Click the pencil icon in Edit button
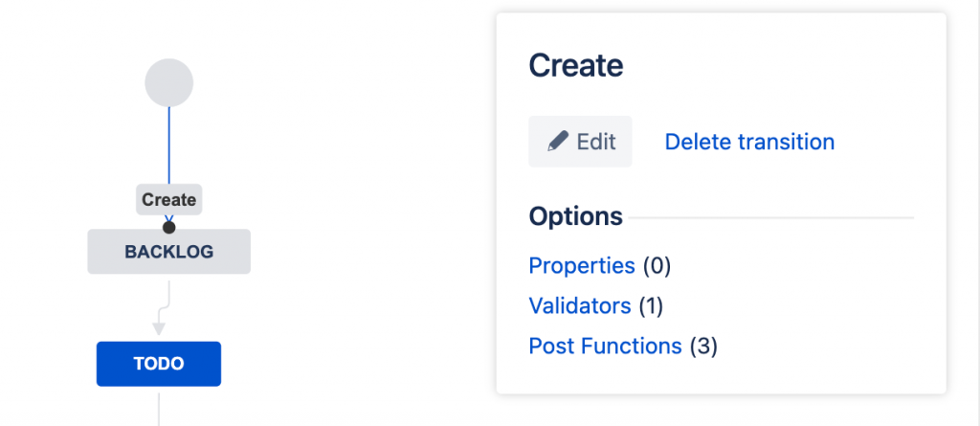This screenshot has height=426, width=980. click(x=558, y=142)
